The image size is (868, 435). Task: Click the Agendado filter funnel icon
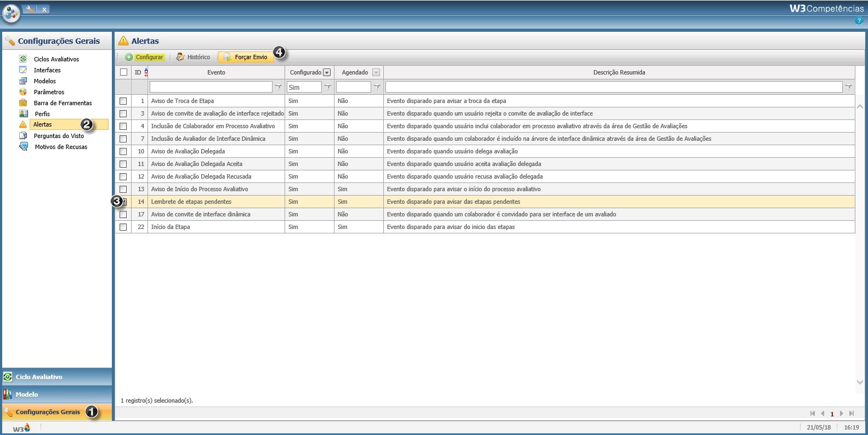[x=377, y=87]
